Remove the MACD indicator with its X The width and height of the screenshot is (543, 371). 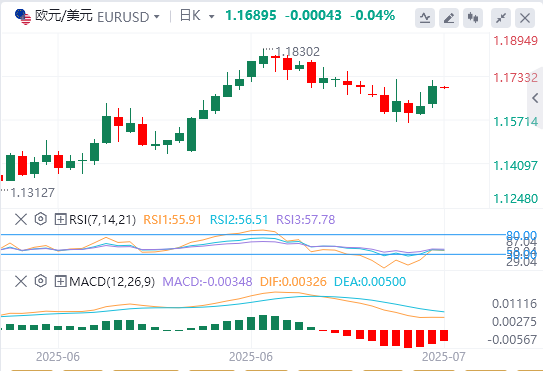click(21, 281)
